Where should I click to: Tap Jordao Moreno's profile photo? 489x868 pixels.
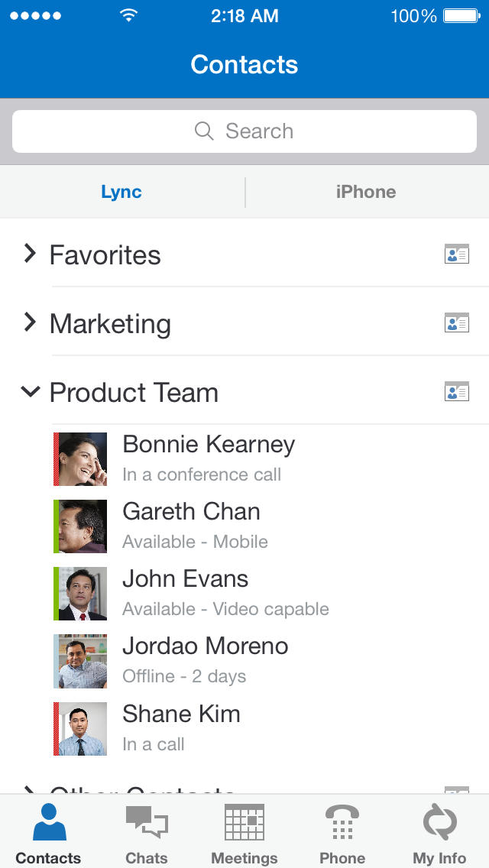[x=83, y=660]
